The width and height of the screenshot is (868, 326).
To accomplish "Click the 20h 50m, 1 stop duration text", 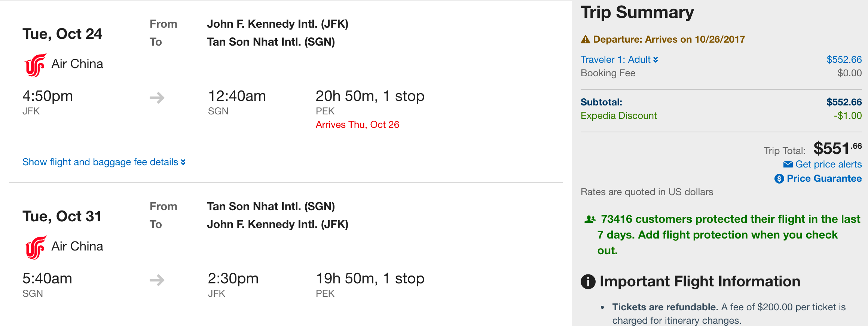I will tap(370, 96).
